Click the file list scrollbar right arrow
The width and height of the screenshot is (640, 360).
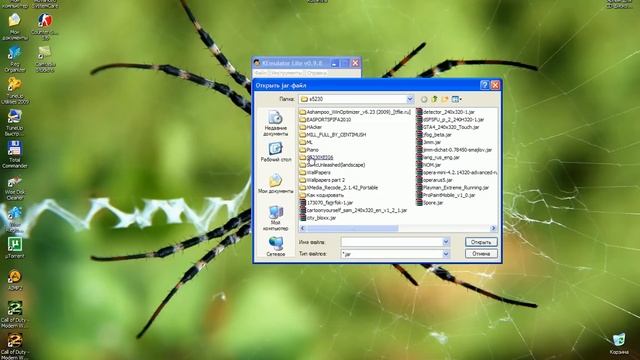pyautogui.click(x=493, y=228)
